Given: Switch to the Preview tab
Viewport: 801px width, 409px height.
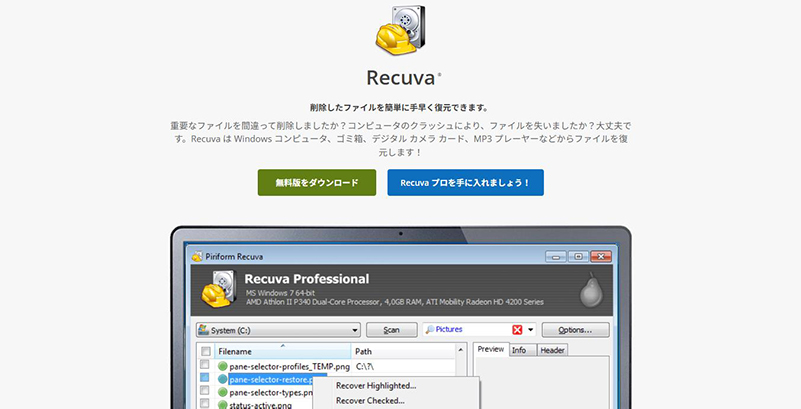Looking at the screenshot, I should tap(490, 350).
